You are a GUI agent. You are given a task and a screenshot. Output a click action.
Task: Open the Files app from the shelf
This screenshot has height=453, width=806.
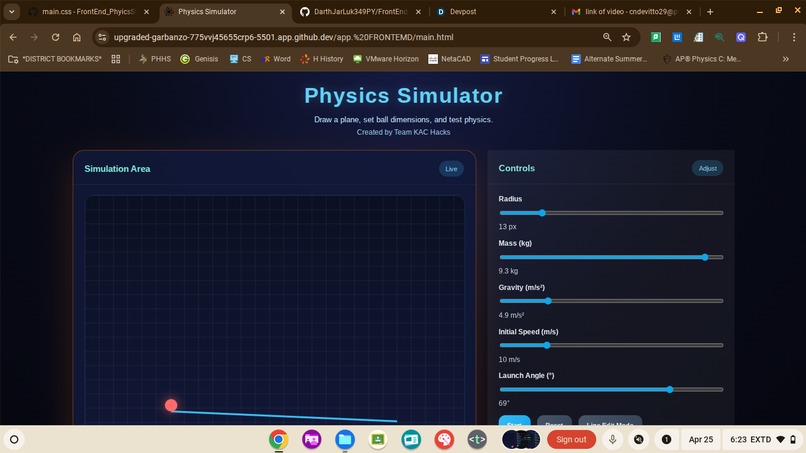(x=345, y=440)
